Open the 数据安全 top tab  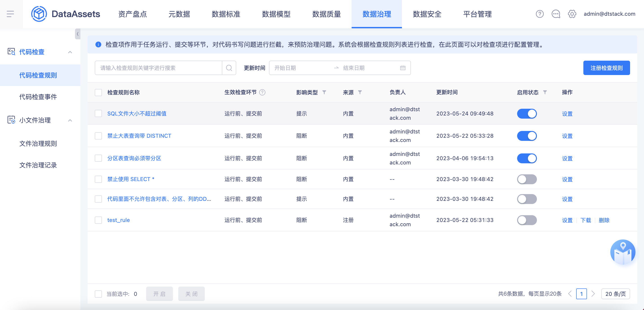(x=427, y=14)
